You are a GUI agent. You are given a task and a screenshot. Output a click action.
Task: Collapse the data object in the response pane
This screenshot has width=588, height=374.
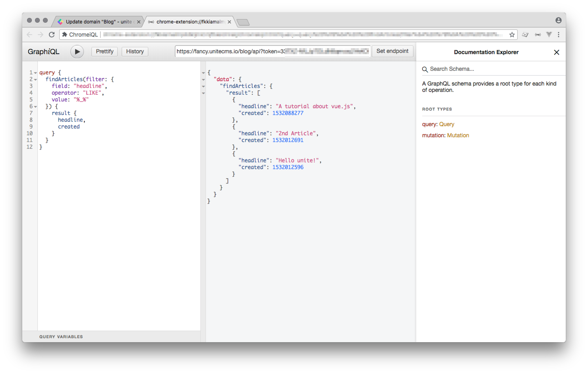coord(203,79)
